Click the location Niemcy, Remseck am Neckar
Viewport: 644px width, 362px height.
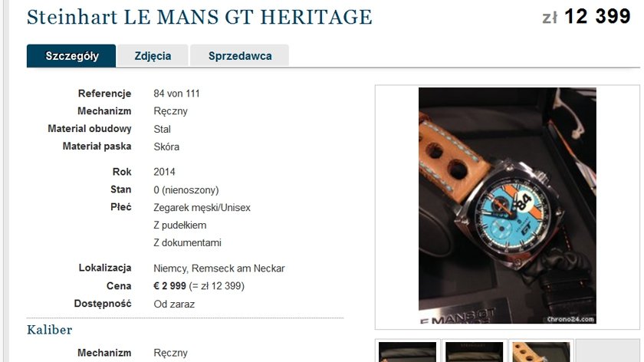click(x=219, y=268)
